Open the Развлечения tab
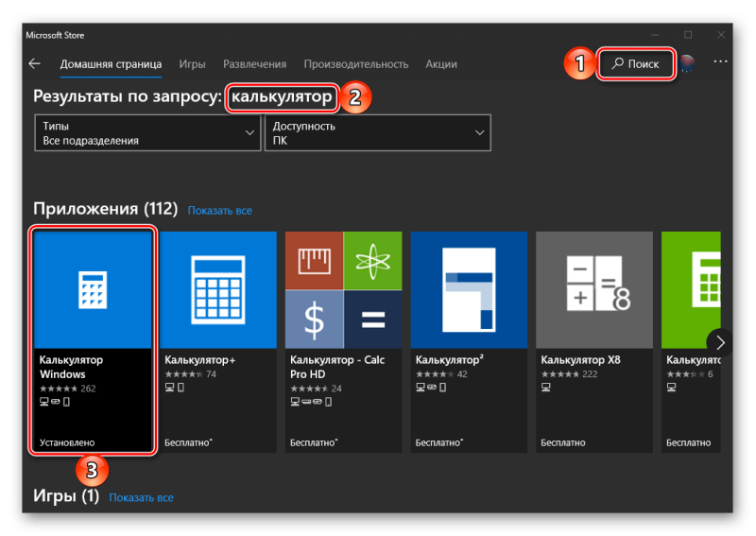The image size is (756, 536). (x=254, y=64)
